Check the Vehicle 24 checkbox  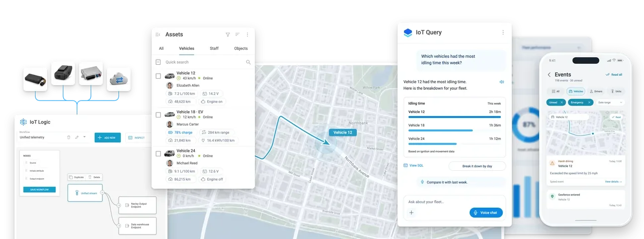[x=158, y=153]
